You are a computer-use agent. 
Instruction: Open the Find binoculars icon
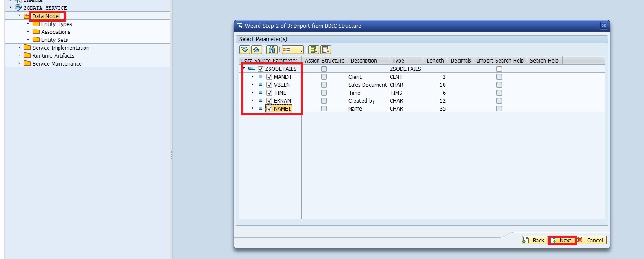[271, 49]
